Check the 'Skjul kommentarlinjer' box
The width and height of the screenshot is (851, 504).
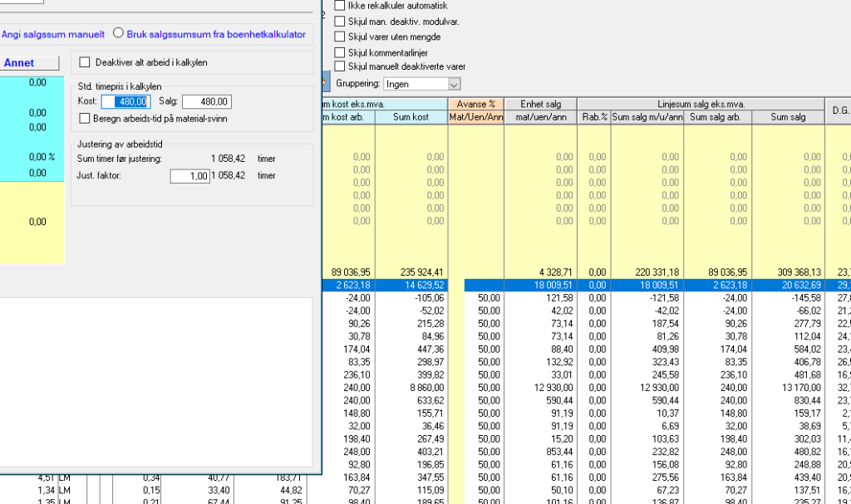coord(339,52)
